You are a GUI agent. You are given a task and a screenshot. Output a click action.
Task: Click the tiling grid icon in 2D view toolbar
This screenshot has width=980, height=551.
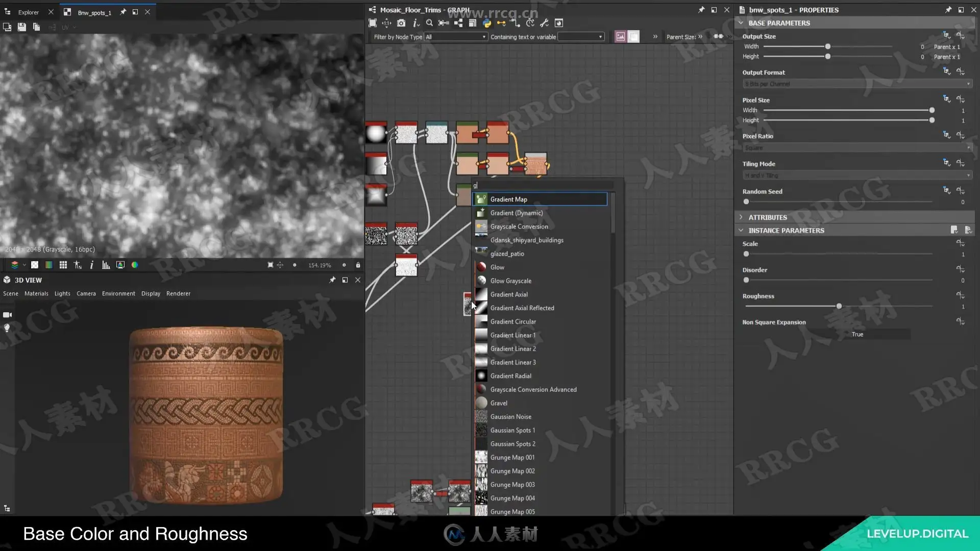63,265
